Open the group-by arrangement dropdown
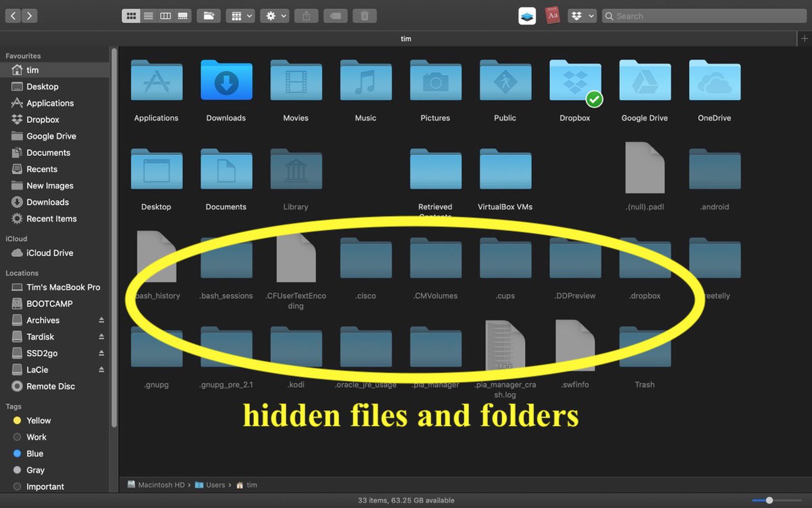The height and width of the screenshot is (508, 812). tap(242, 16)
